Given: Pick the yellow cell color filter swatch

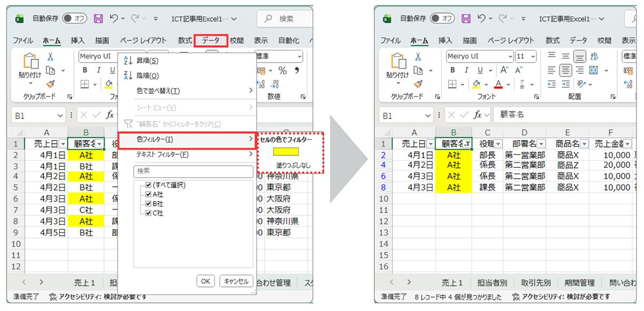Looking at the screenshot, I should [286, 152].
